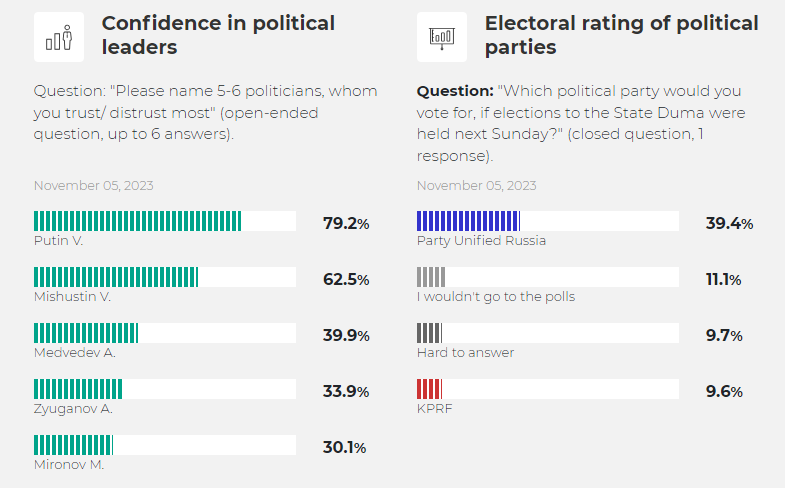Viewport: 785px width, 488px height.
Task: Click November 05, 2023 date under leaders
Action: 93,185
